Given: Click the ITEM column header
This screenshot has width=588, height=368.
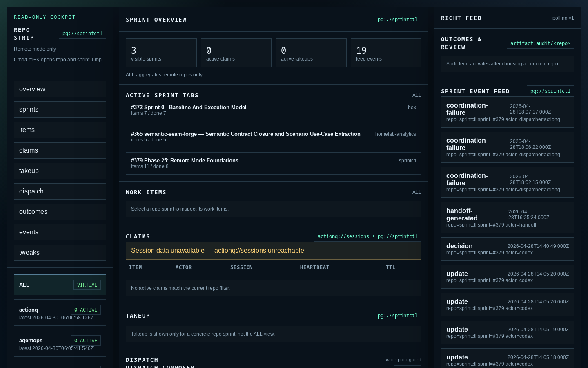Looking at the screenshot, I should point(136,267).
